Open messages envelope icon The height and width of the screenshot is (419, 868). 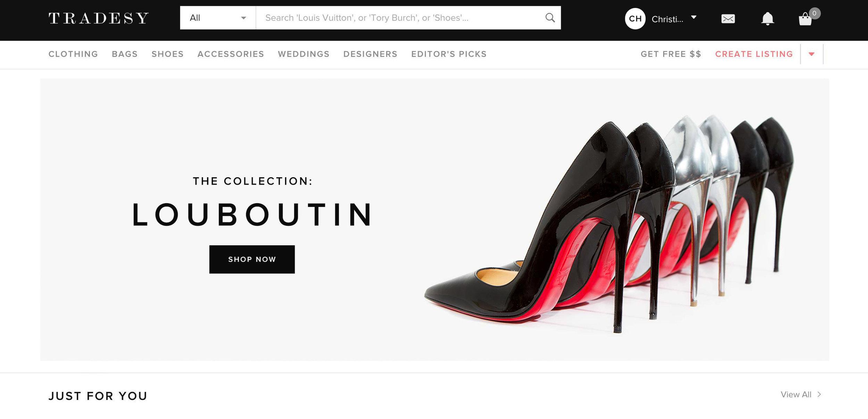click(x=728, y=19)
